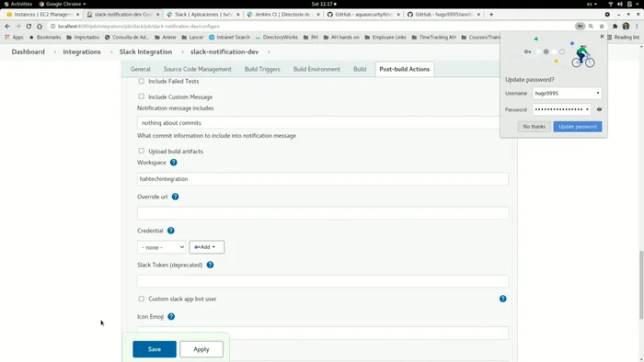Image resolution: width=644 pixels, height=362 pixels.
Task: Expand the Add credential dropdown button
Action: pyautogui.click(x=207, y=247)
